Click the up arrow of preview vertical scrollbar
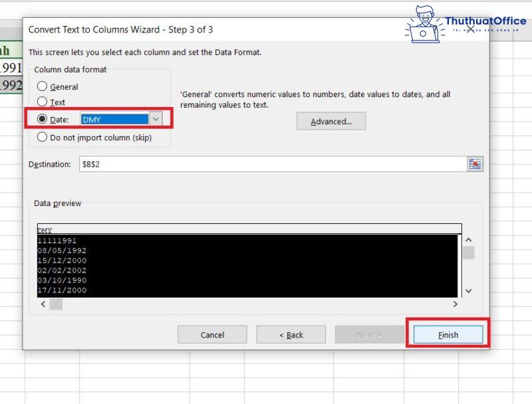 coord(467,241)
